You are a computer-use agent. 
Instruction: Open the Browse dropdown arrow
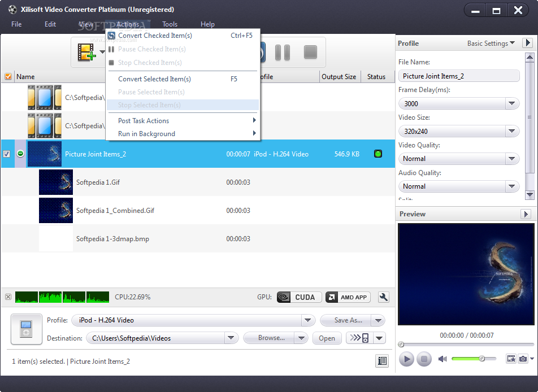point(301,338)
